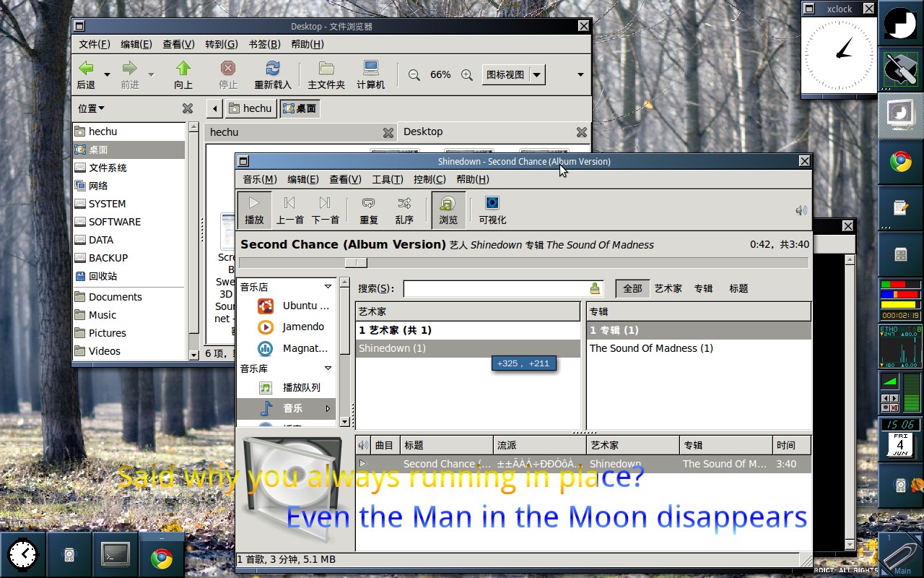Click the volume speaker icon in Rhythmbox toolbar
Screen dimensions: 924x578
[x=801, y=210]
